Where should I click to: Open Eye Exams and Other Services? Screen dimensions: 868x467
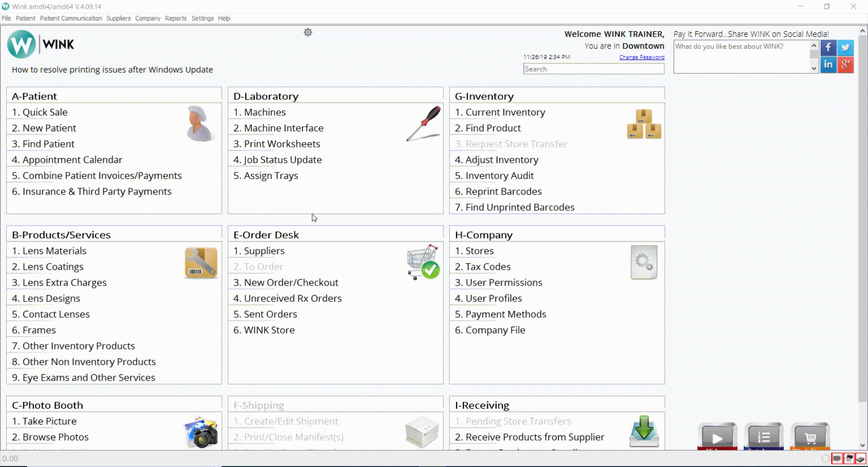(x=84, y=377)
